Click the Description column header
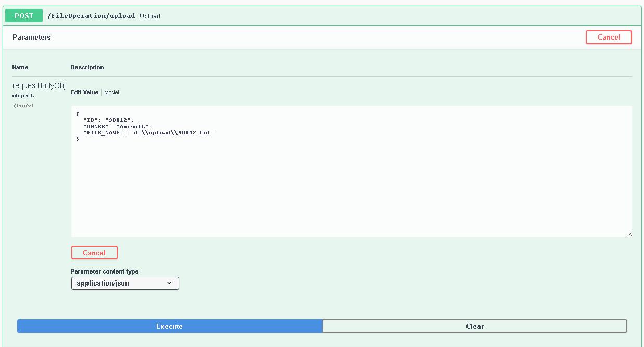 pos(87,67)
